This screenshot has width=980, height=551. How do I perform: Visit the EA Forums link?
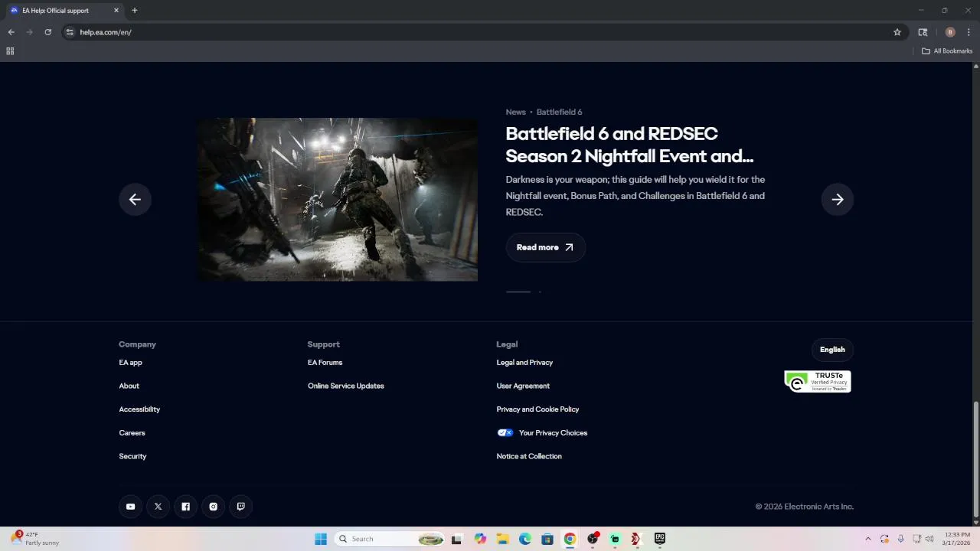click(325, 363)
